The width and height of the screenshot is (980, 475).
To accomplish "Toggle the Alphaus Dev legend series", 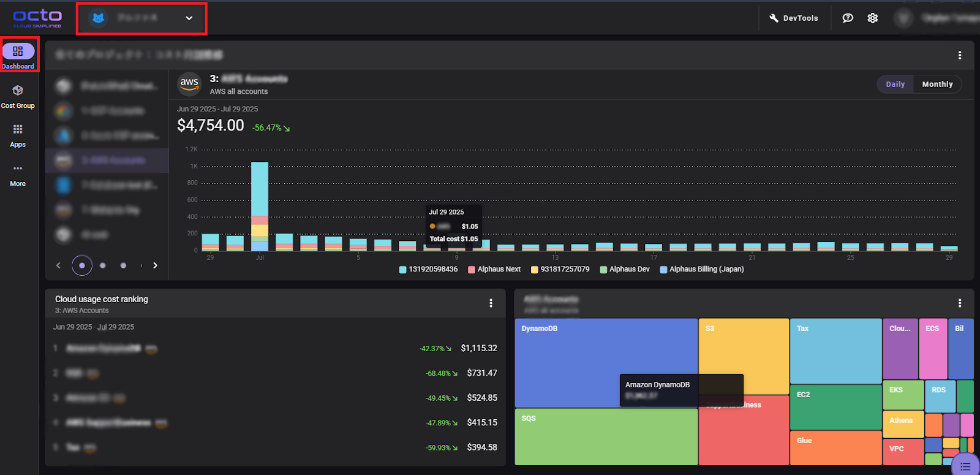I will point(625,269).
